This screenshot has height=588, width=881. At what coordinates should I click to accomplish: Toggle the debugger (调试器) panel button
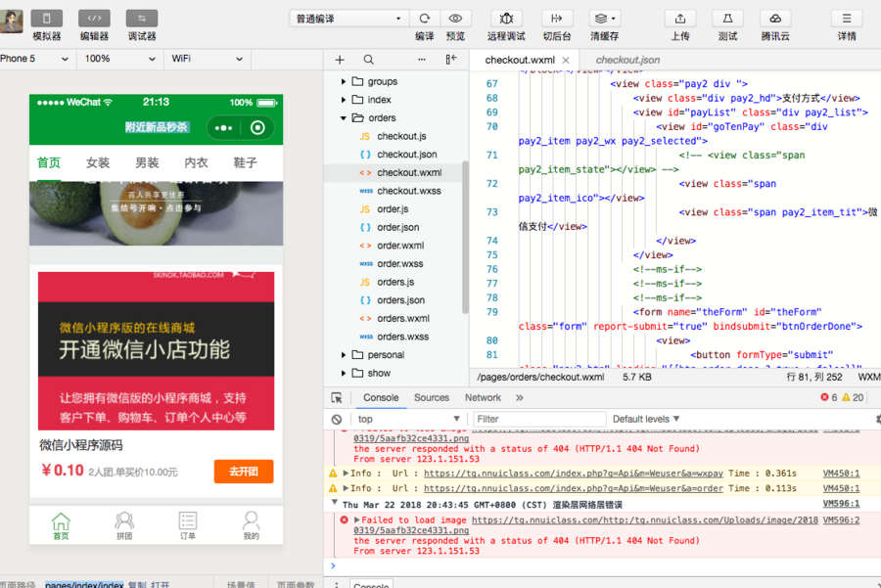point(142,19)
